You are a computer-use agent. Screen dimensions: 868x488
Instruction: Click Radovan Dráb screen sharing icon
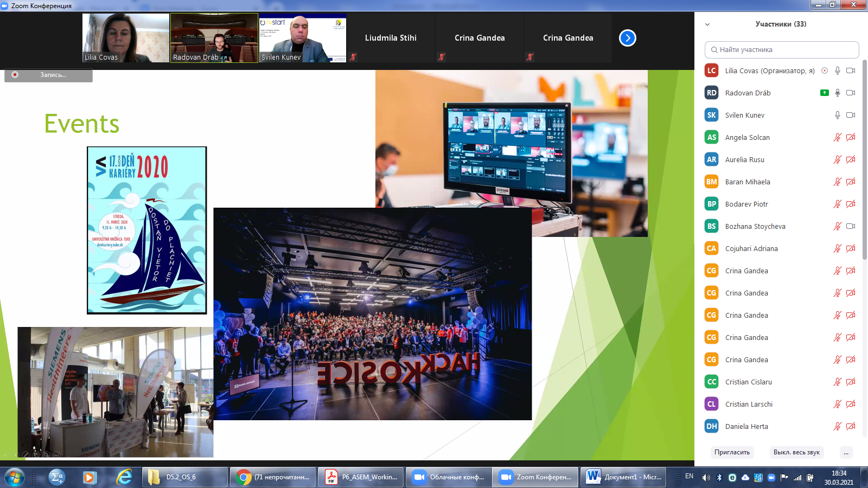point(825,93)
